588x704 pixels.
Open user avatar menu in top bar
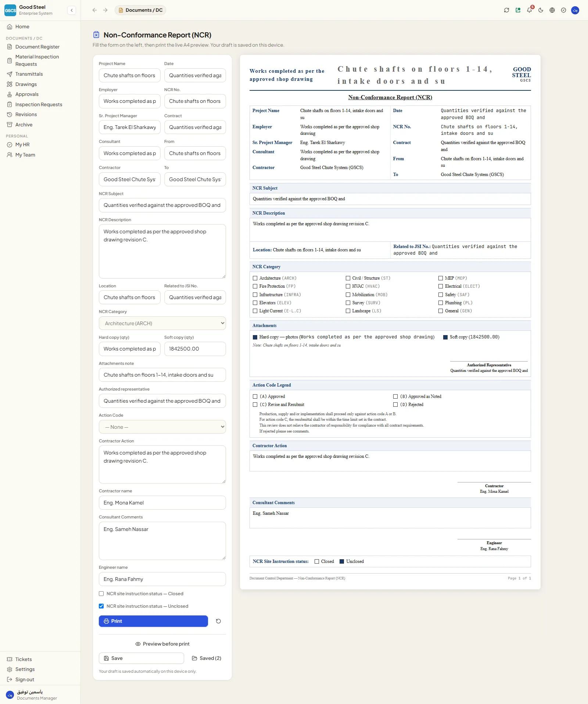point(575,10)
